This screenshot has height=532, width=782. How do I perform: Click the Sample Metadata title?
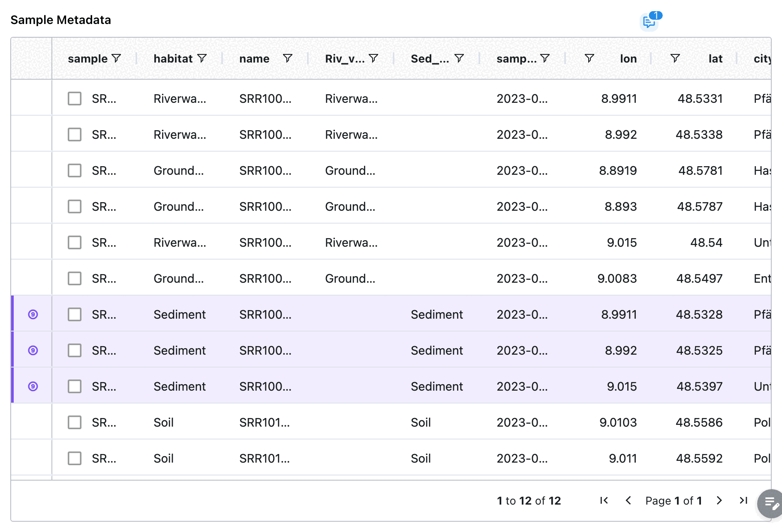pos(61,20)
